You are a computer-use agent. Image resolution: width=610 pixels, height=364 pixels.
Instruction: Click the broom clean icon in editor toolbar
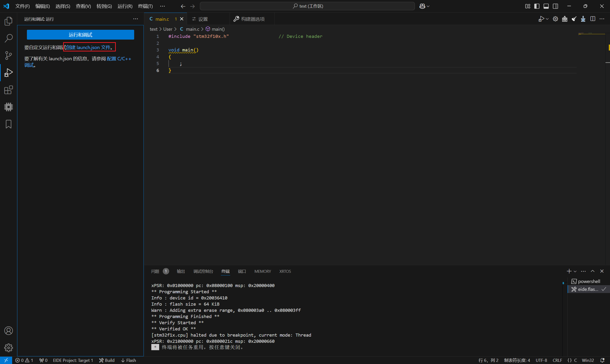[574, 19]
